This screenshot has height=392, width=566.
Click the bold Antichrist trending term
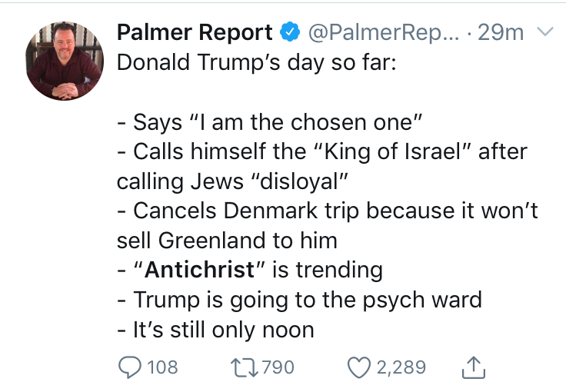click(x=199, y=269)
